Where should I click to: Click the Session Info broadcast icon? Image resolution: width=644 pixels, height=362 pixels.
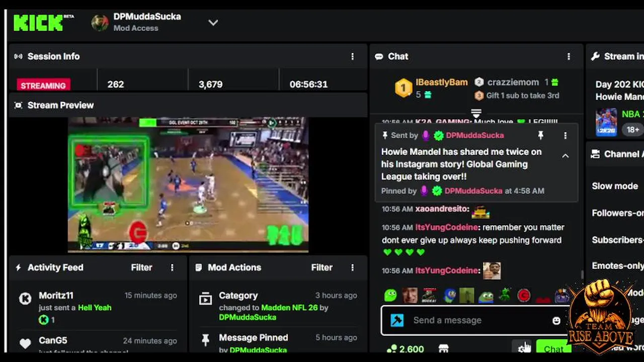coord(19,56)
